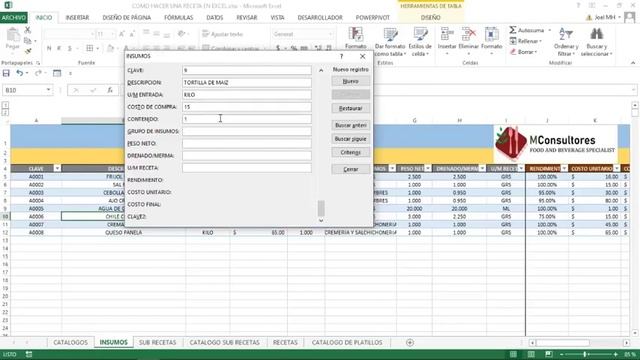The image size is (640, 360).
Task: Click the GRUPO DE INSUMOS input field
Action: click(x=247, y=131)
